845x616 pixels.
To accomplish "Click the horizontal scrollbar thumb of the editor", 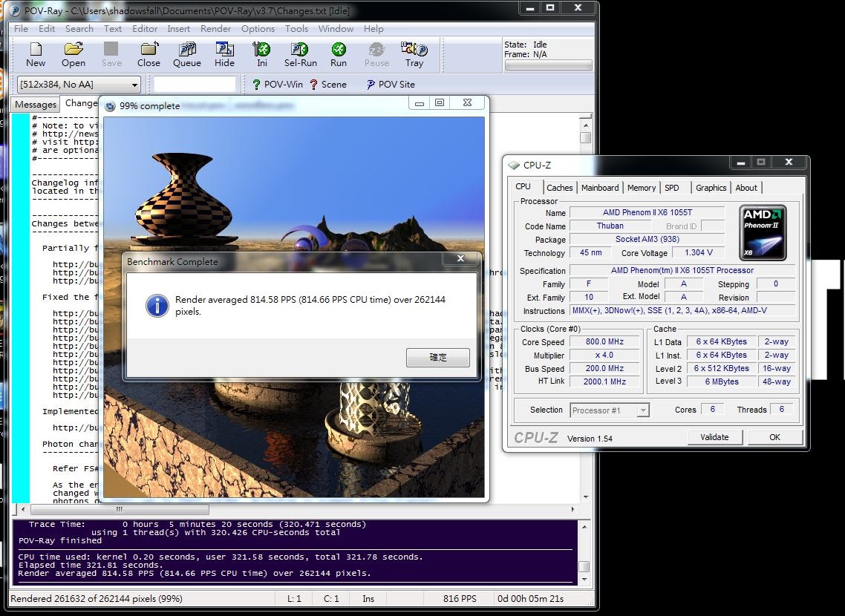I will point(120,509).
